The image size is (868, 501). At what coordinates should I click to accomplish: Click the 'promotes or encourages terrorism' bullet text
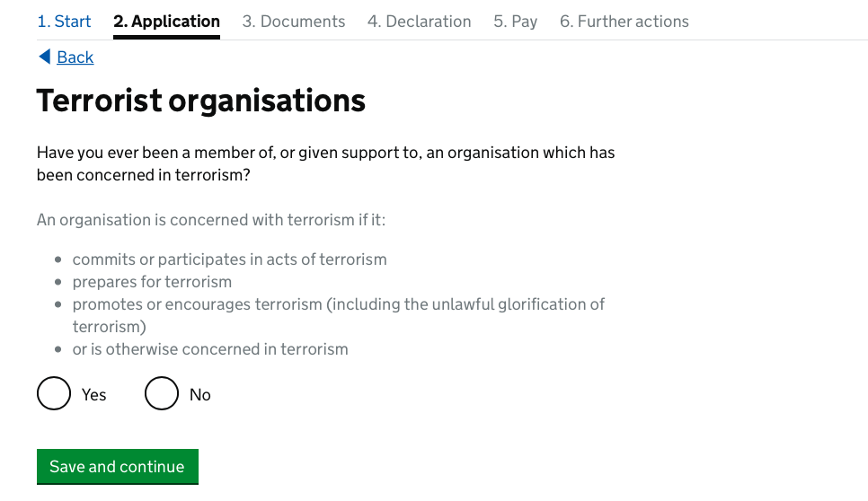338,315
